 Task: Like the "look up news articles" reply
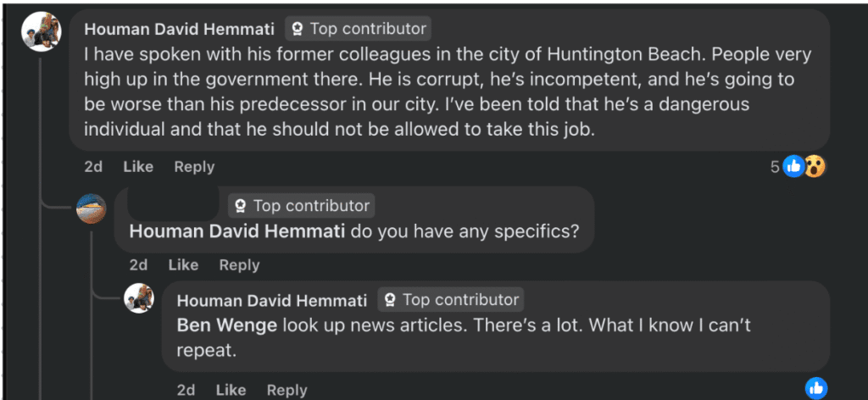(x=231, y=390)
